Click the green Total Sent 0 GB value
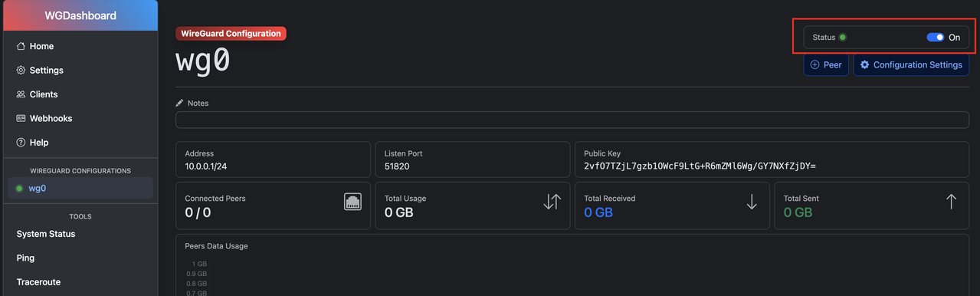The height and width of the screenshot is (296, 980). (x=798, y=212)
